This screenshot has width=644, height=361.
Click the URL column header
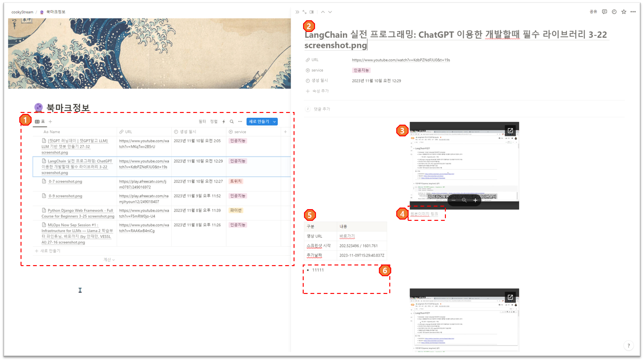coord(144,132)
